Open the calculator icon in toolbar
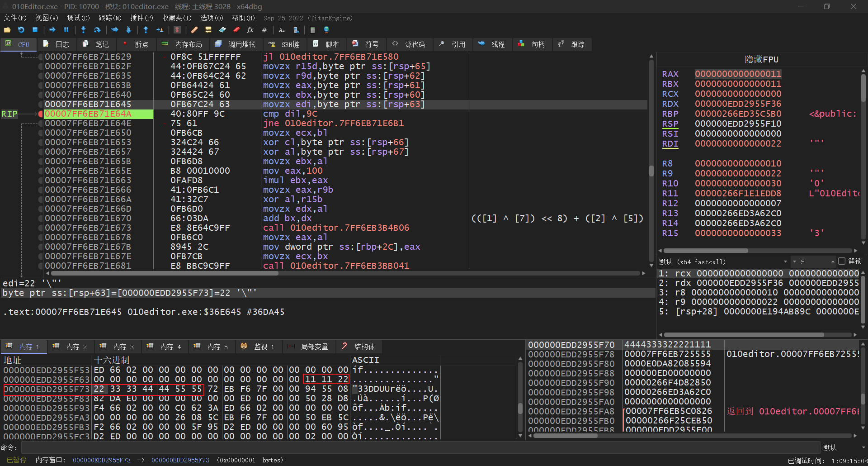868x466 pixels. tap(312, 30)
